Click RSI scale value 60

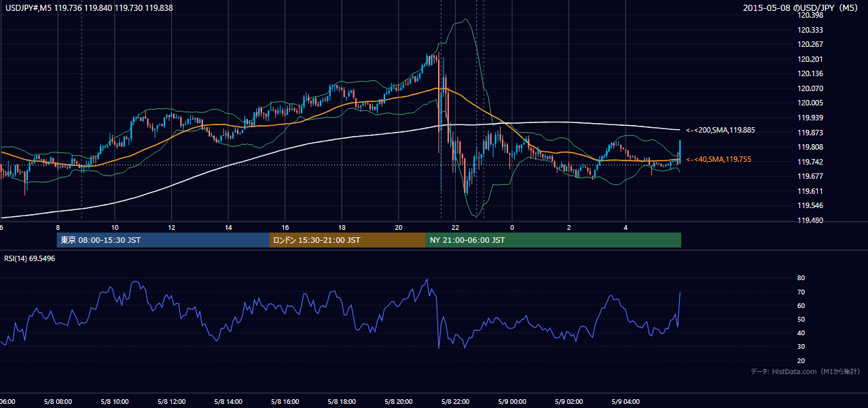coord(801,305)
